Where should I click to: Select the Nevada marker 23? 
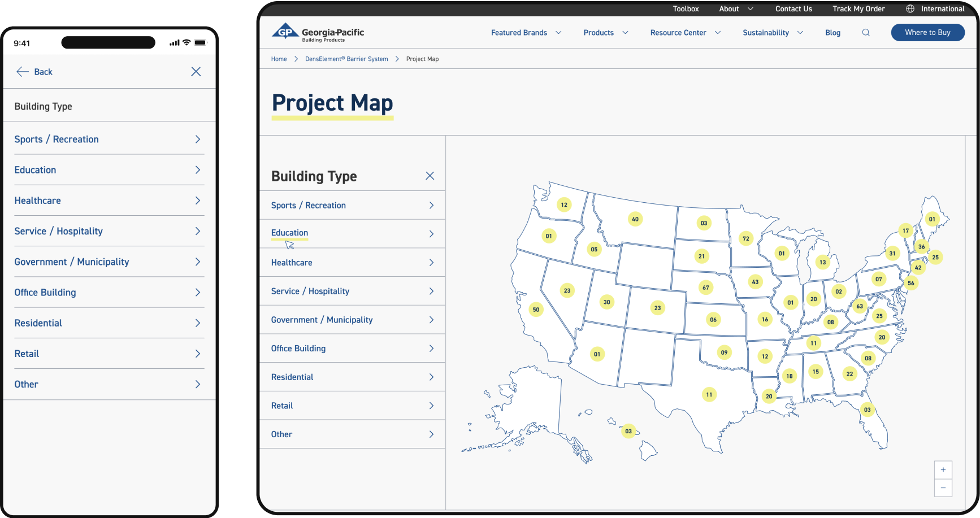tap(567, 291)
